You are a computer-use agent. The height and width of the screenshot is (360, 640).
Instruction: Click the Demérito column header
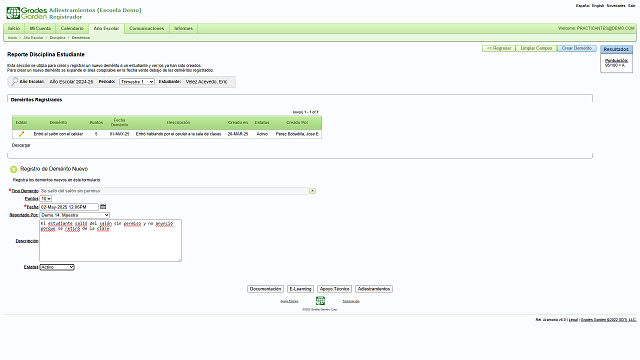(58, 122)
